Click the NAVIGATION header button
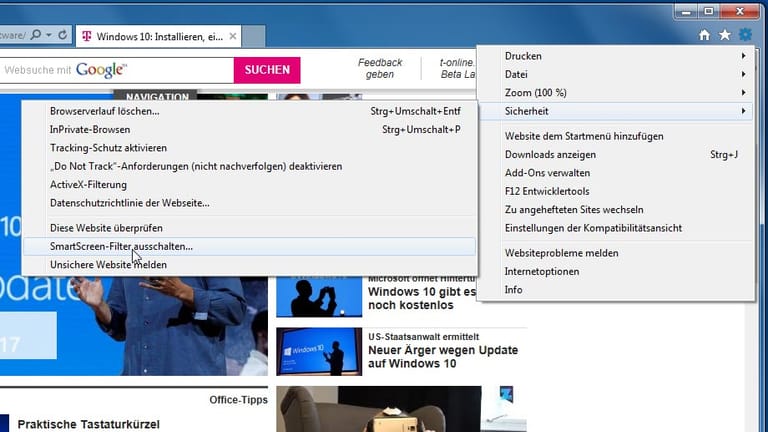The height and width of the screenshot is (432, 768). [157, 96]
